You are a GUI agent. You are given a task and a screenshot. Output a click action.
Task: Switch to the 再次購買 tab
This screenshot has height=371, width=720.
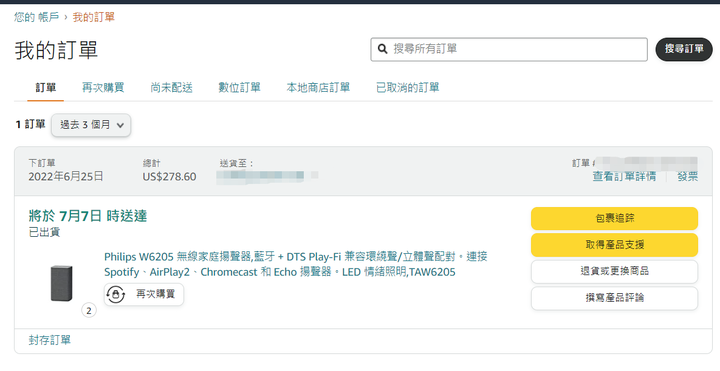coord(103,87)
